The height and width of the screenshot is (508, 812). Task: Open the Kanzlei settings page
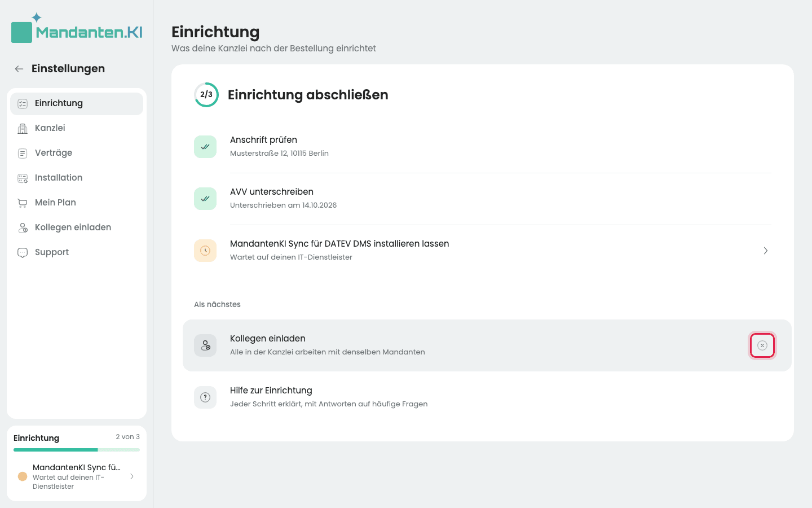click(x=77, y=128)
